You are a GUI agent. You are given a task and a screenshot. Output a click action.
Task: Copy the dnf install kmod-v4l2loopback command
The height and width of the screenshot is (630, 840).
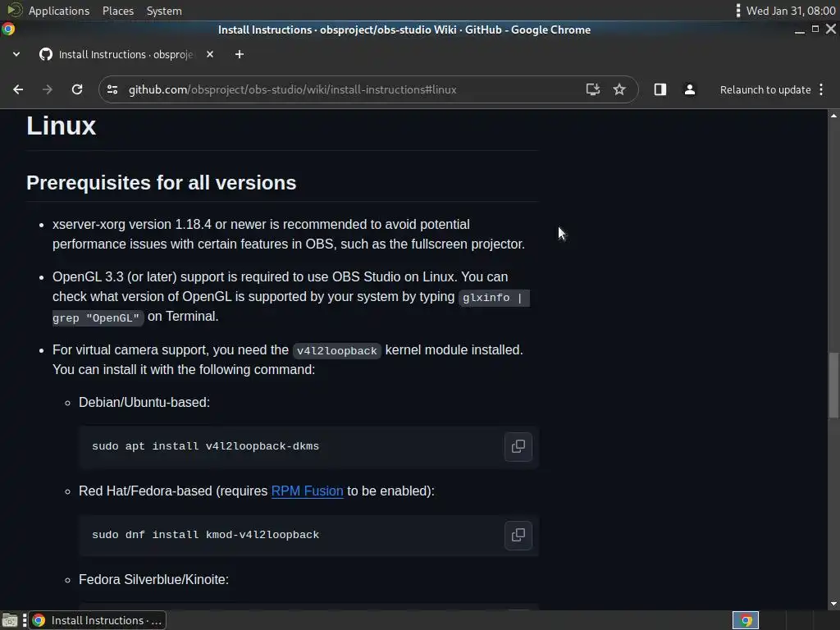point(518,535)
